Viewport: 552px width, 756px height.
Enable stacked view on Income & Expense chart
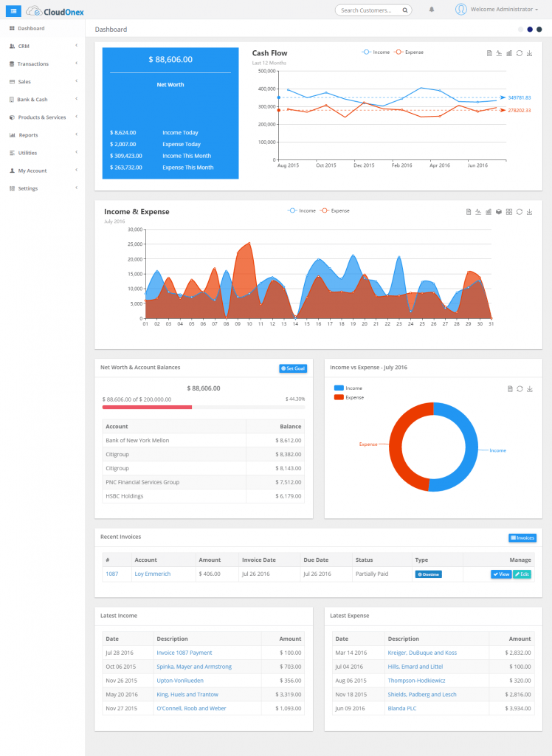point(499,212)
